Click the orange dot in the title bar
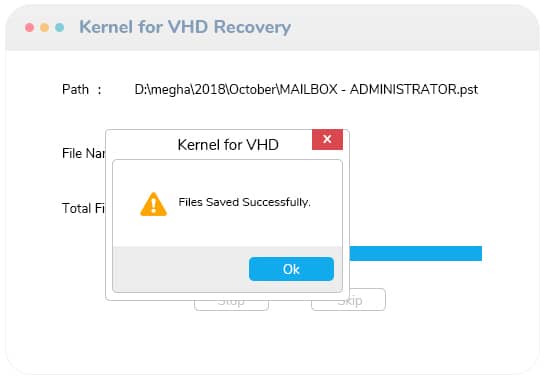The height and width of the screenshot is (380, 545). [44, 27]
